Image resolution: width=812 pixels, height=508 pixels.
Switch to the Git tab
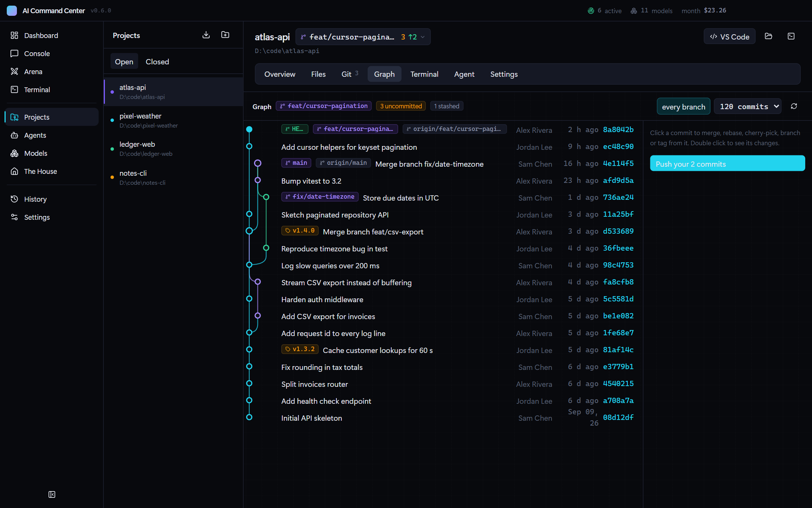[350, 74]
